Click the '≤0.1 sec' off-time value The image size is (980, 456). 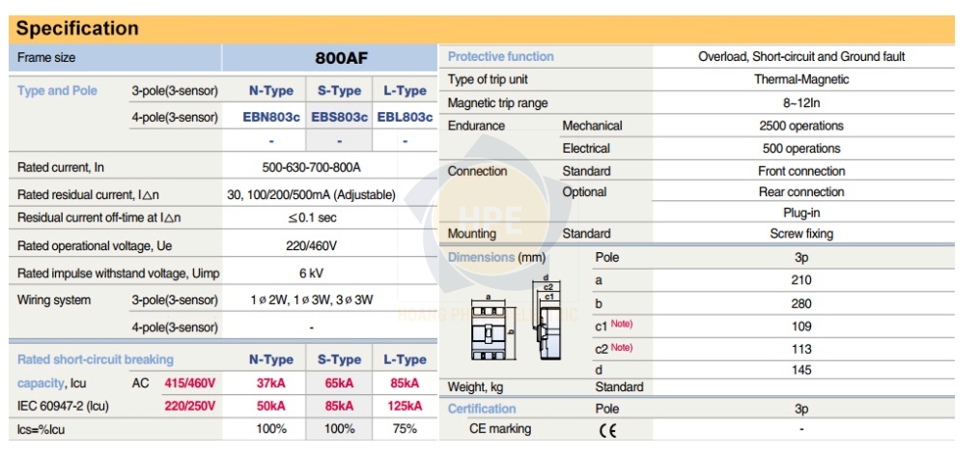[x=311, y=217]
